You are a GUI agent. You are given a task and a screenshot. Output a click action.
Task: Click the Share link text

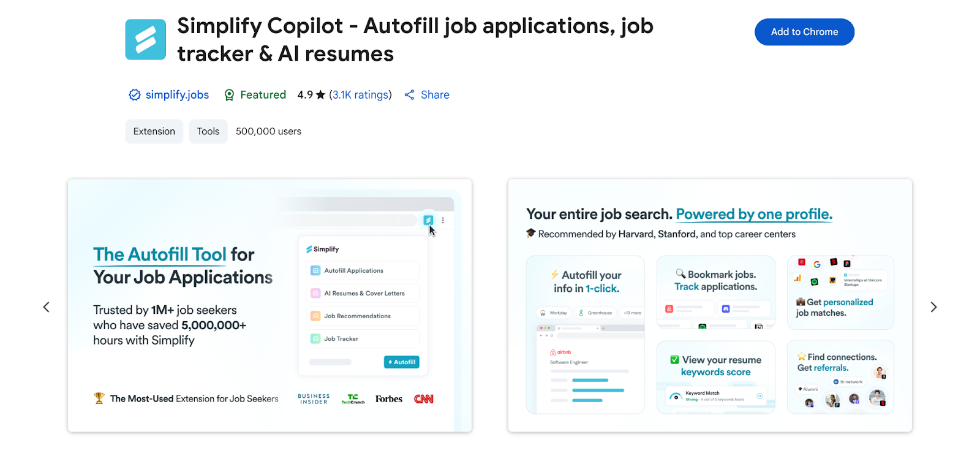click(435, 95)
